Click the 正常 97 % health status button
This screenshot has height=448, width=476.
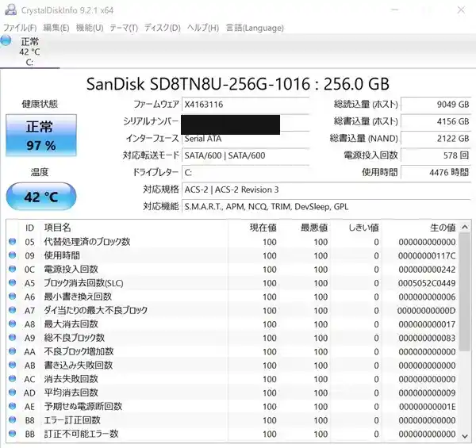(x=41, y=136)
